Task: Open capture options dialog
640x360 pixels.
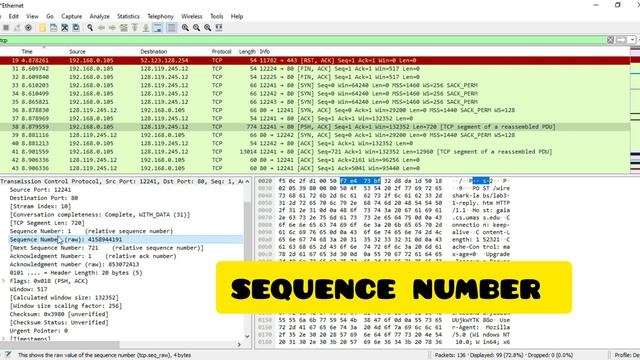Action: point(28,28)
